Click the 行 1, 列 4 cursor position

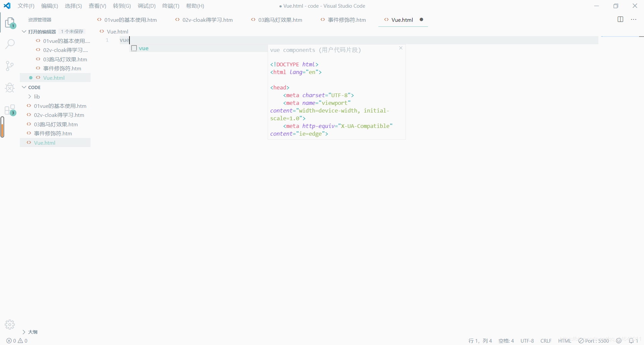pyautogui.click(x=480, y=341)
